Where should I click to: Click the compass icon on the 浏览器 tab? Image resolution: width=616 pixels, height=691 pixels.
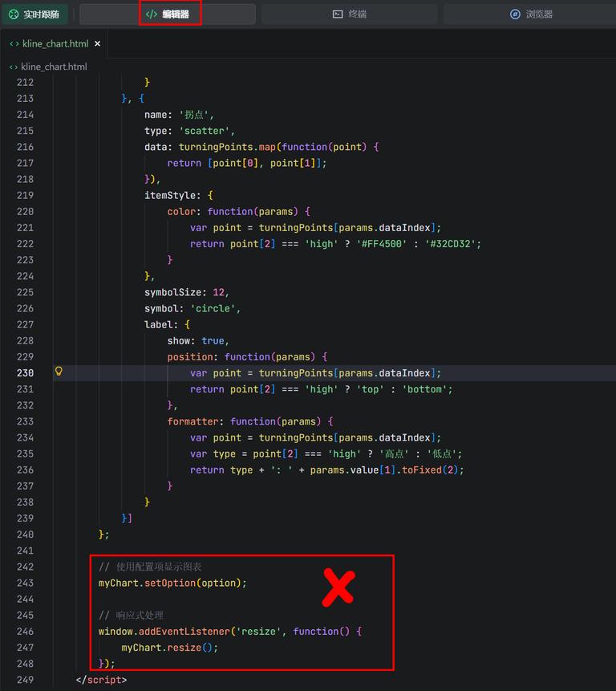515,14
